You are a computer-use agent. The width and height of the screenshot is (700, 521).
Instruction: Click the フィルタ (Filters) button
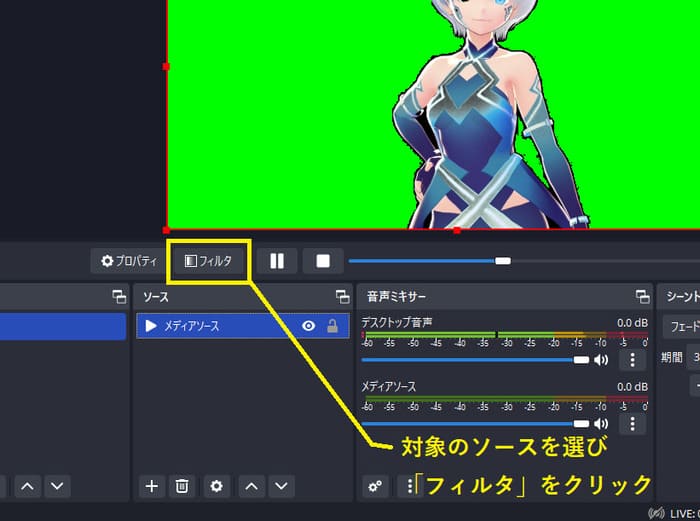point(209,261)
